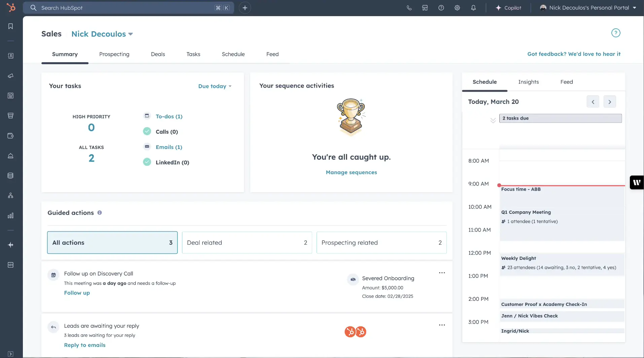Switch to the Schedule tab in Sales nav
The image size is (644, 358).
[x=233, y=54]
